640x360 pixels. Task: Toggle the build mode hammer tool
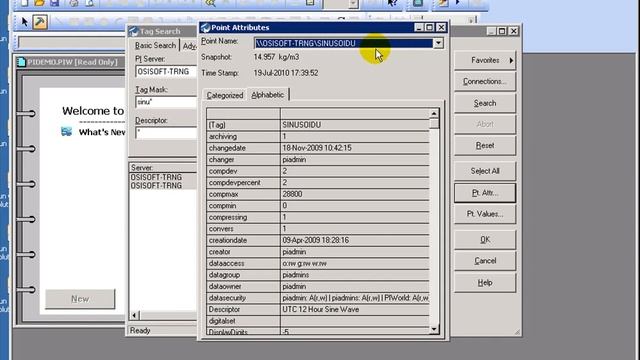[x=40, y=22]
